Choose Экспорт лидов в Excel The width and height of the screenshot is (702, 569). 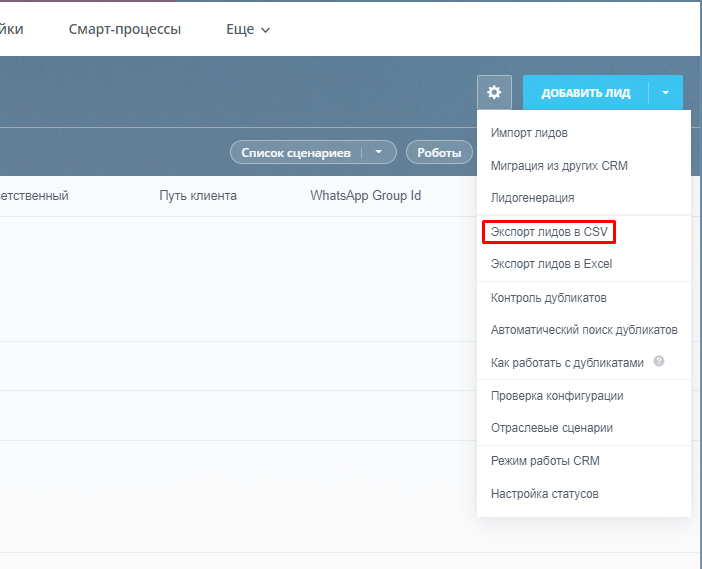(x=551, y=264)
